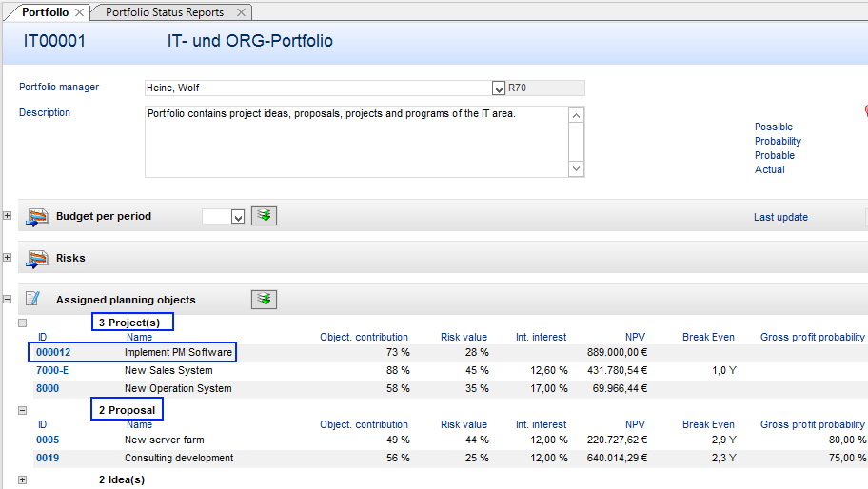The height and width of the screenshot is (489, 868).
Task: Click the IT- und ORG-Portfolio title
Action: pyautogui.click(x=250, y=41)
